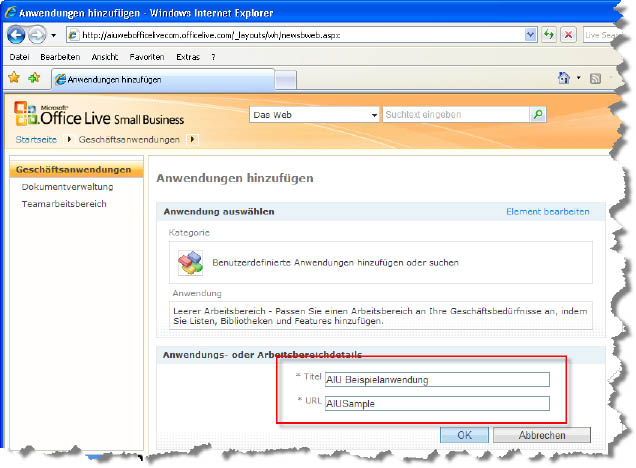Click the Abbrechen button
Screen dimensions: 636x468
coord(542,435)
